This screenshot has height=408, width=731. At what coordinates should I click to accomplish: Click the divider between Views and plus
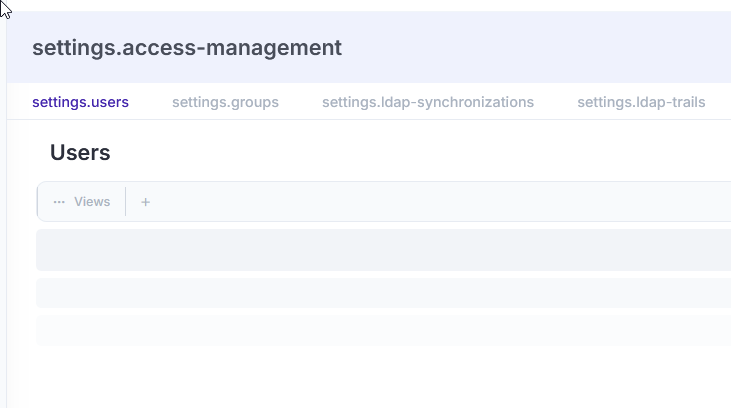pyautogui.click(x=126, y=202)
